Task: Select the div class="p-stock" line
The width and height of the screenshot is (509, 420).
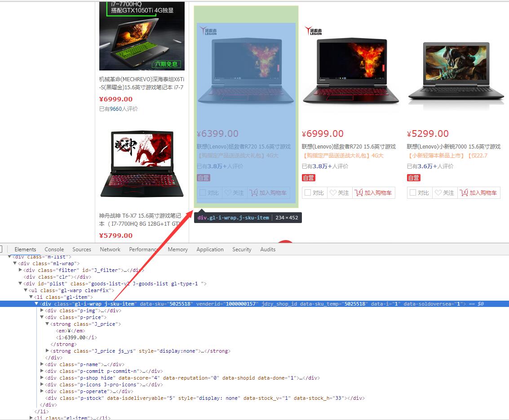Action: coord(205,398)
